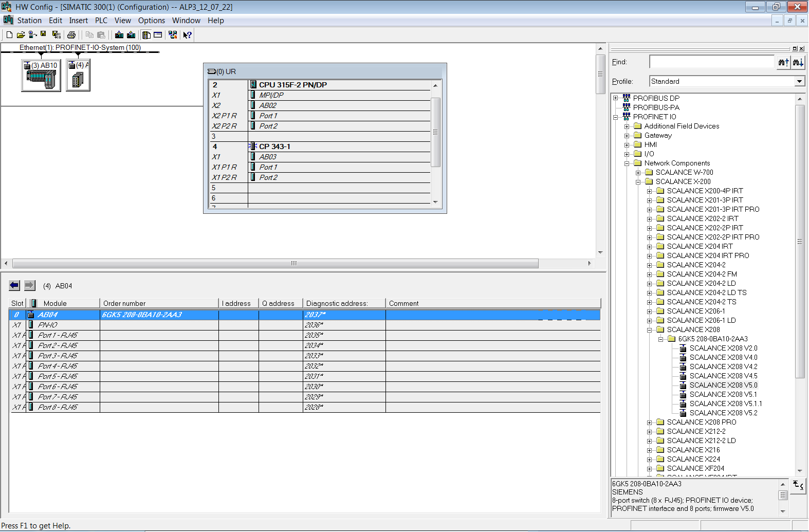Click the Find downward binoculars button
Viewport: 809px width, 532px height.
[x=798, y=62]
